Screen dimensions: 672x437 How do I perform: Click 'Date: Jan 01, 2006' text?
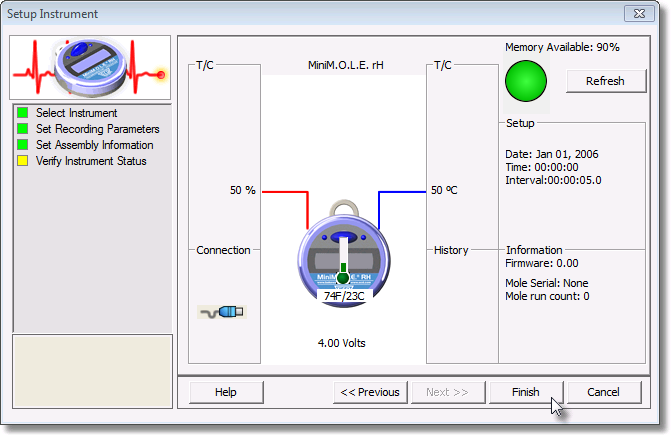pos(552,154)
